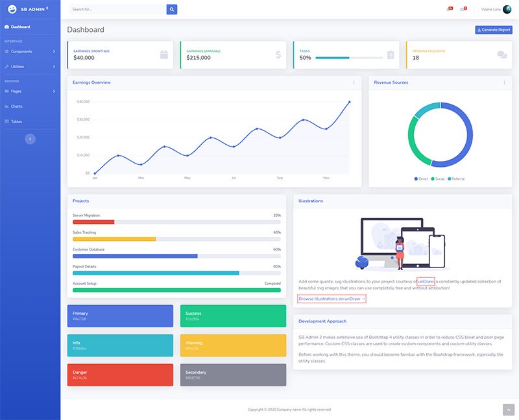Select Tables in the sidebar
This screenshot has height=420, width=519.
tap(16, 121)
